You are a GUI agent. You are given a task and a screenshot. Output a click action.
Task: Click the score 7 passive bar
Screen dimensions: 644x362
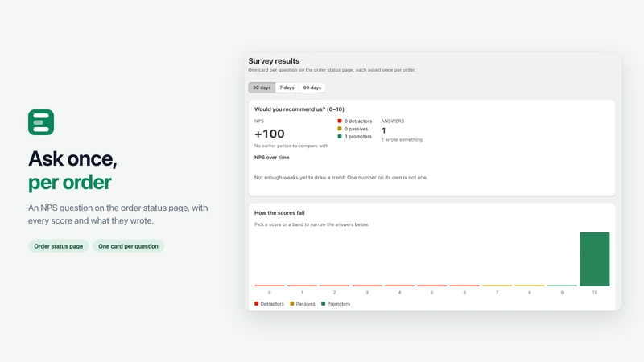tap(497, 286)
